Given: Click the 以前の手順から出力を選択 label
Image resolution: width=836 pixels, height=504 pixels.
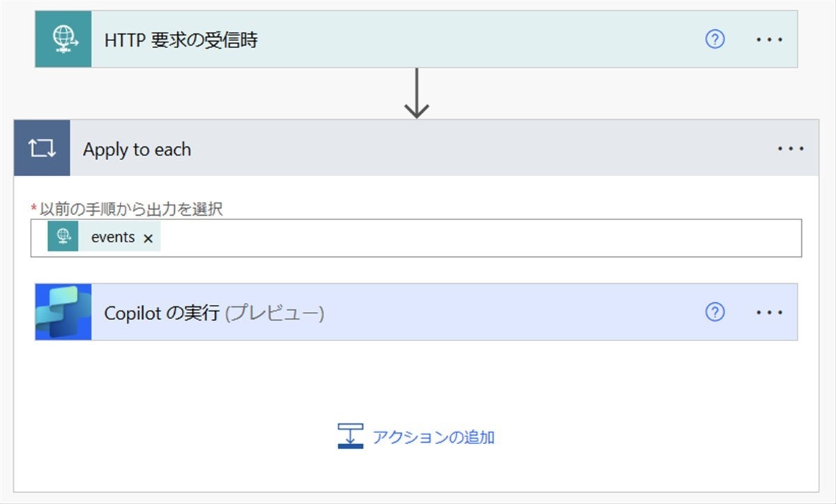Looking at the screenshot, I should click(x=131, y=208).
